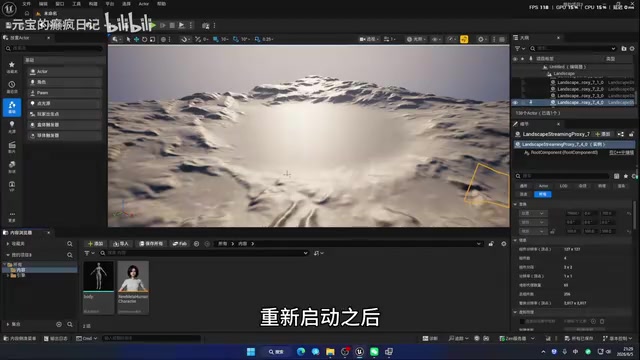The width and height of the screenshot is (640, 360).
Task: Open the File menu
Action: [x=27, y=4]
